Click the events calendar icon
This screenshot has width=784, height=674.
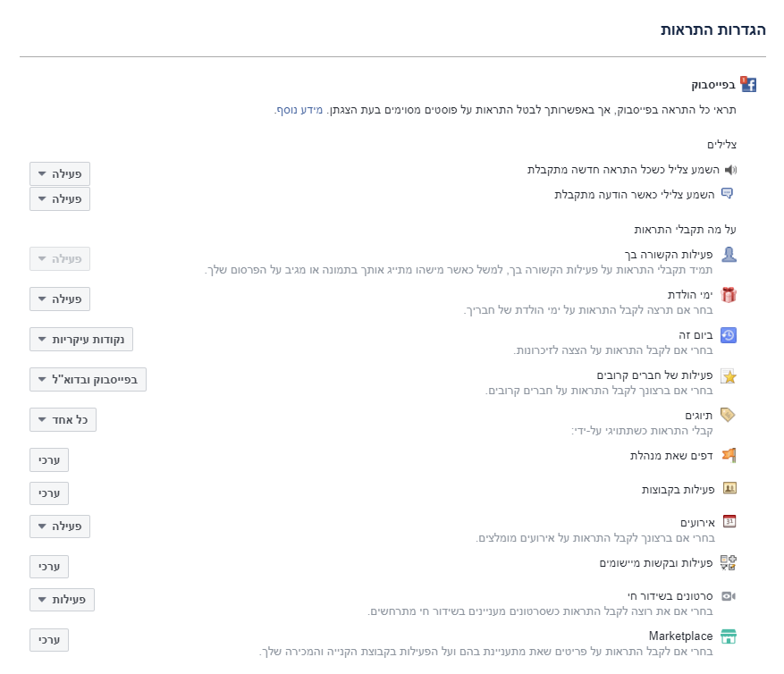point(729,521)
